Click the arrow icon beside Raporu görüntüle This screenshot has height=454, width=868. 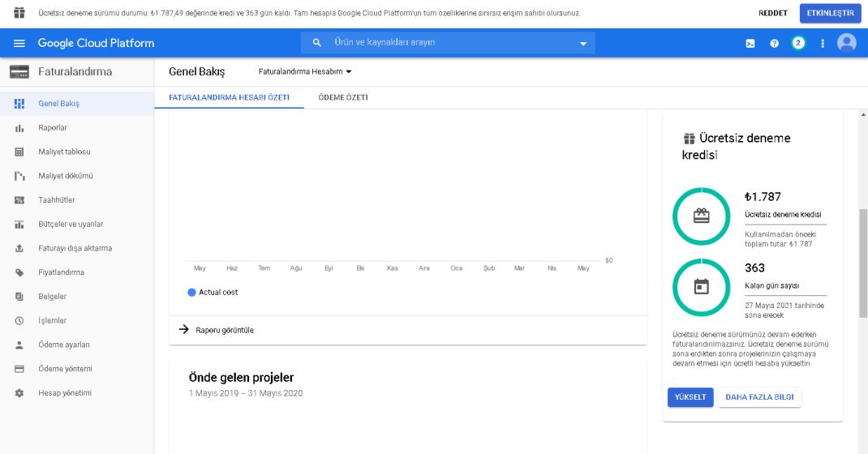184,330
